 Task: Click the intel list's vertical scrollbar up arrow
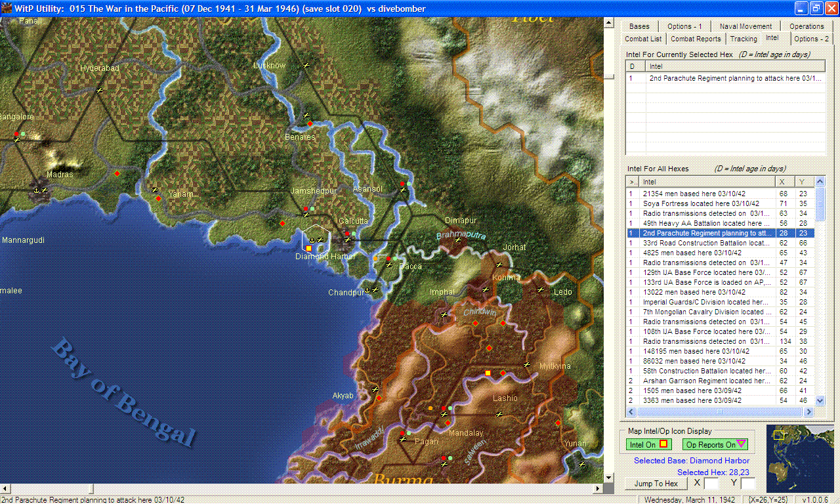click(820, 182)
